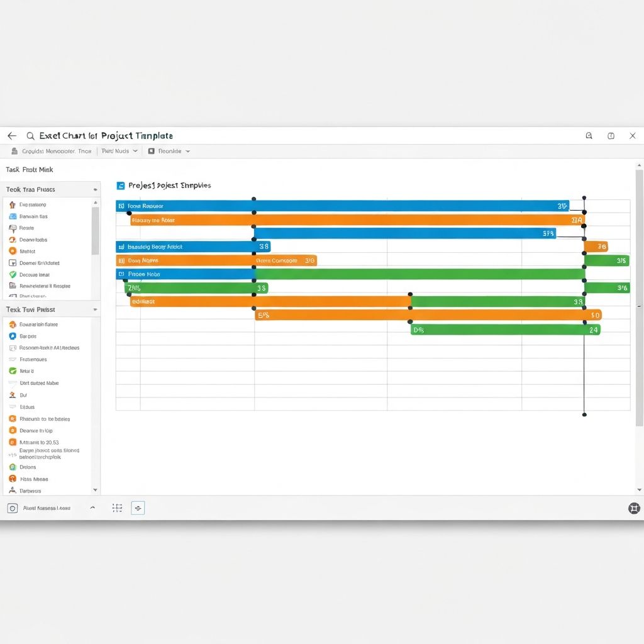The width and height of the screenshot is (644, 644).
Task: Select the 'Lijdues' list row
Action: (x=47, y=407)
